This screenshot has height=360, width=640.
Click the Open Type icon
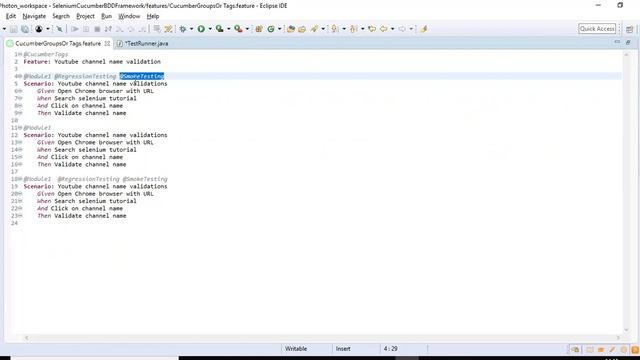[x=291, y=29]
